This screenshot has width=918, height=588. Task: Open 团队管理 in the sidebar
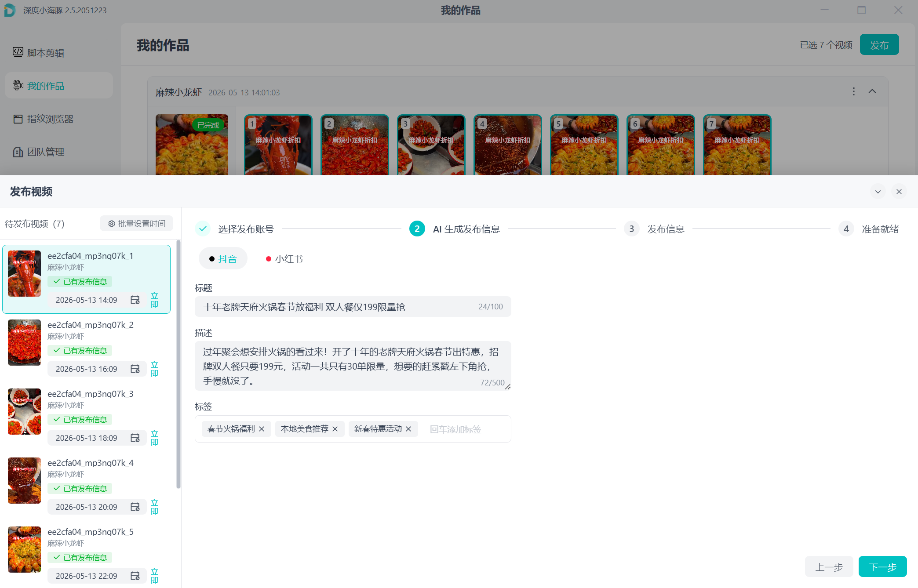[59, 152]
